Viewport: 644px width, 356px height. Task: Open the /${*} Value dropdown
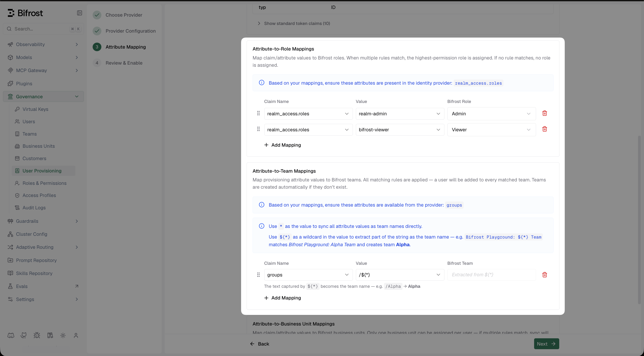pyautogui.click(x=400, y=275)
